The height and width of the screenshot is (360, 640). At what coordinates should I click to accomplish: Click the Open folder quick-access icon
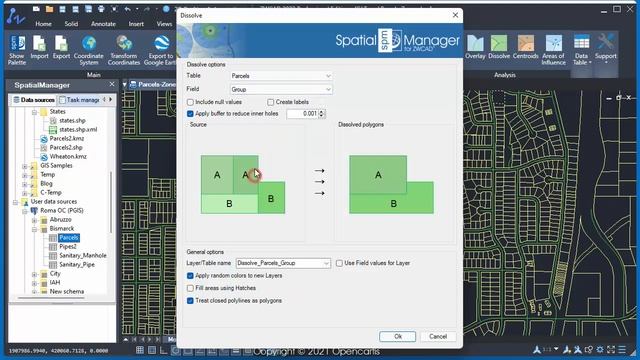pos(49,9)
